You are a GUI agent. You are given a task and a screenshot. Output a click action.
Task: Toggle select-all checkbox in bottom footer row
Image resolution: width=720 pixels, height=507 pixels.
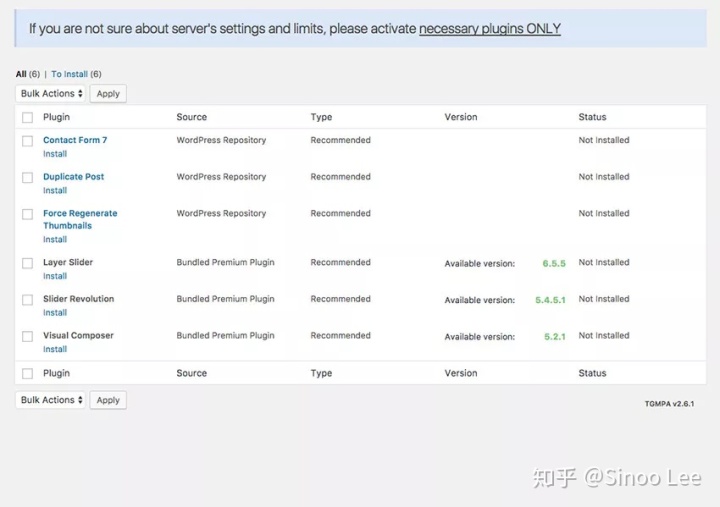point(28,373)
